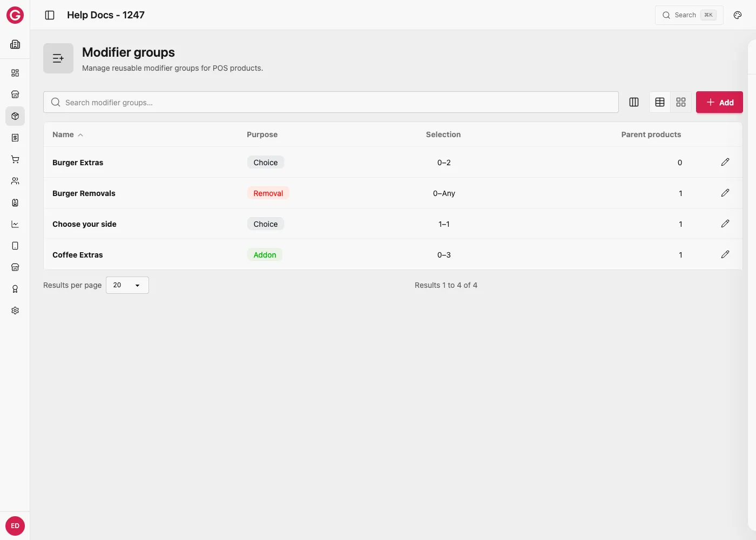This screenshot has height=540, width=756.
Task: Open the Burger Extras row name
Action: pyautogui.click(x=78, y=163)
